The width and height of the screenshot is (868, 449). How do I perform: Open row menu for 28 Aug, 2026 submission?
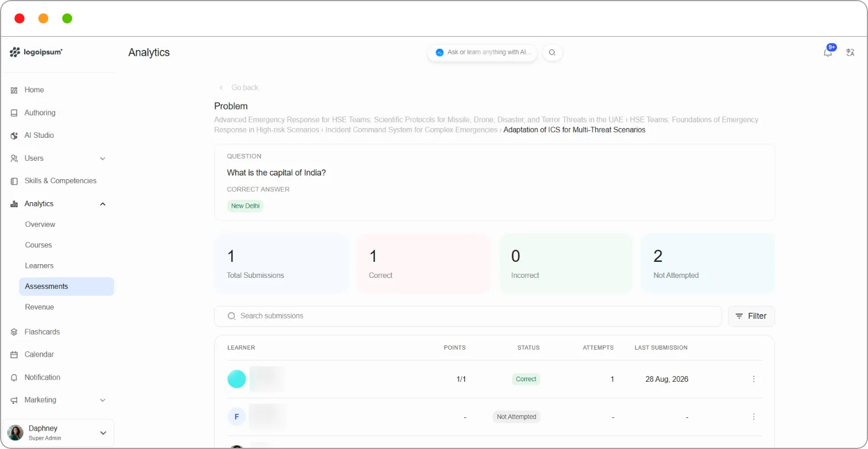click(754, 379)
